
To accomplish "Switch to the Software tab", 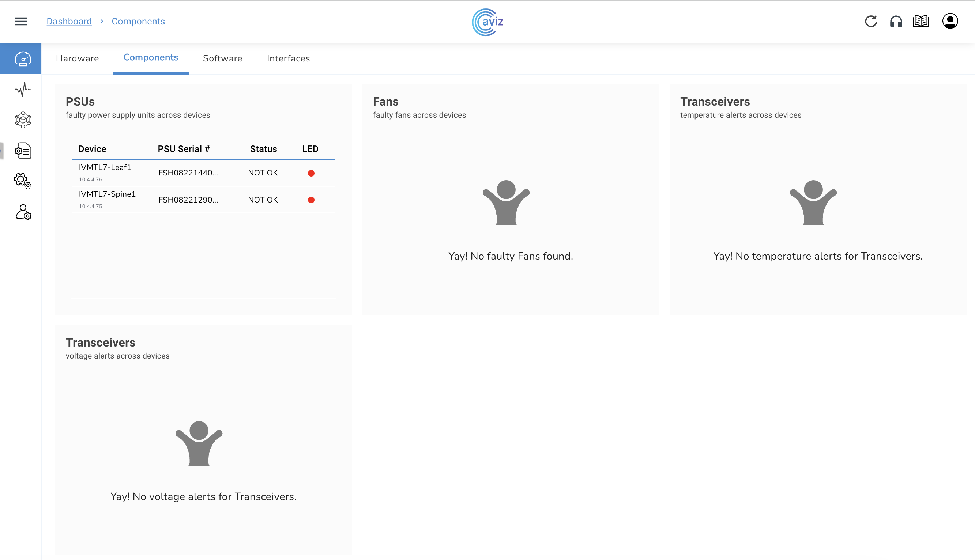I will click(x=222, y=58).
